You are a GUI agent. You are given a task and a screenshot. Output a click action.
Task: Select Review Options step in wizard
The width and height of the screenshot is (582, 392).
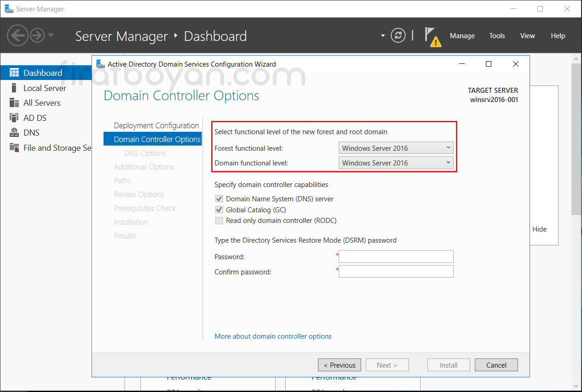(x=139, y=194)
